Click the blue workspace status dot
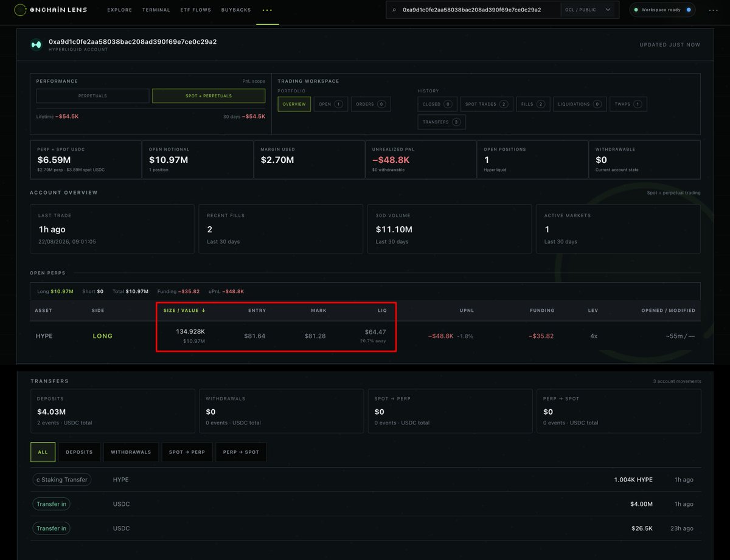 tap(689, 10)
